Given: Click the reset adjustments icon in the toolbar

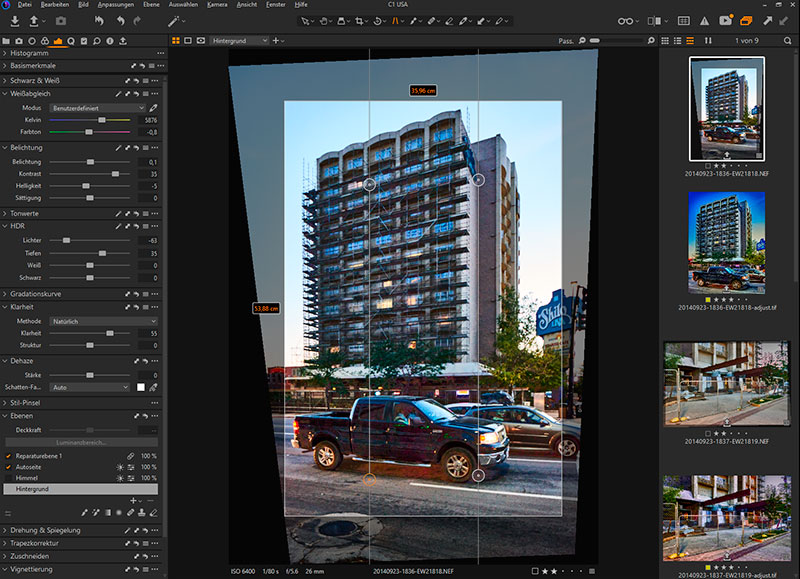Looking at the screenshot, I should (x=99, y=21).
